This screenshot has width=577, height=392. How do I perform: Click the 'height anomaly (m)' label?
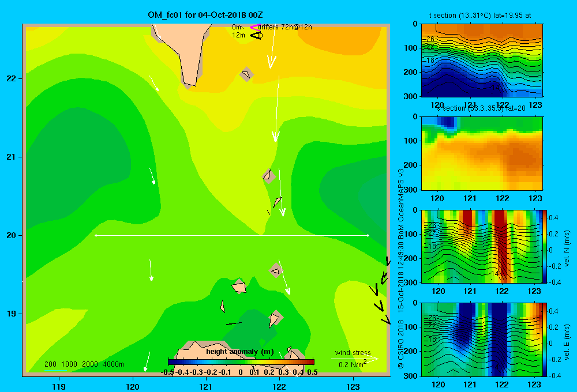coord(239,352)
